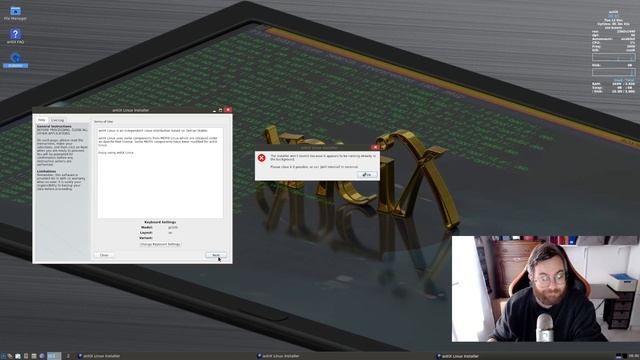640x360 pixels.
Task: Click the "Keyboard Settings" heading label
Action: [160, 222]
